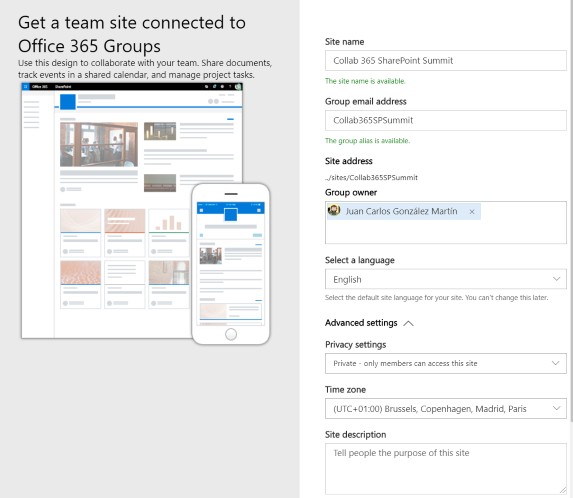The height and width of the screenshot is (498, 573).
Task: Click the mobile phone preview image
Action: point(231,264)
